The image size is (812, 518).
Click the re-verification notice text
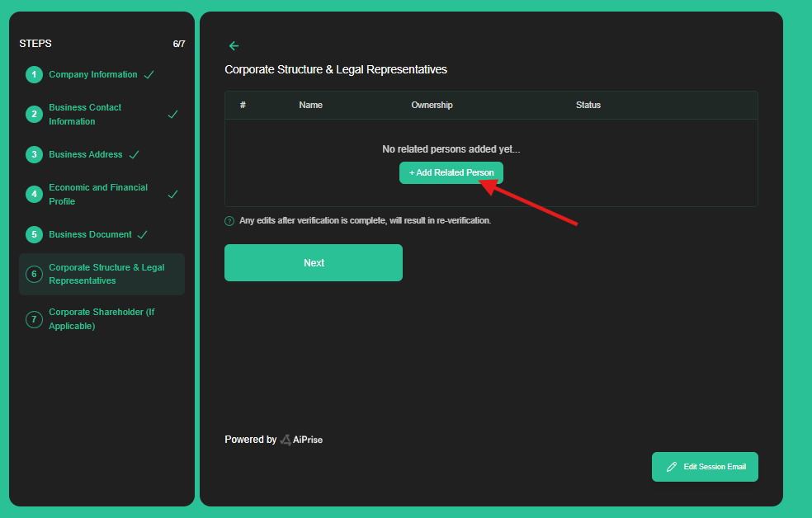coord(365,220)
